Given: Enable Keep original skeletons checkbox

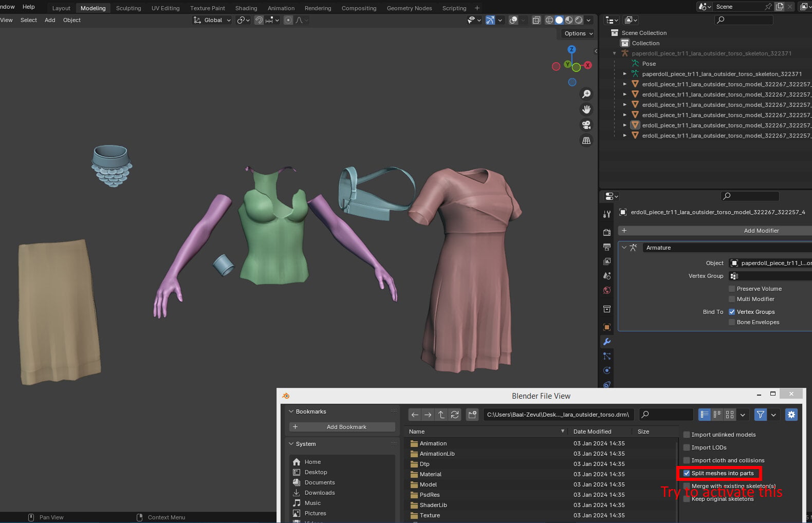Looking at the screenshot, I should (x=687, y=499).
